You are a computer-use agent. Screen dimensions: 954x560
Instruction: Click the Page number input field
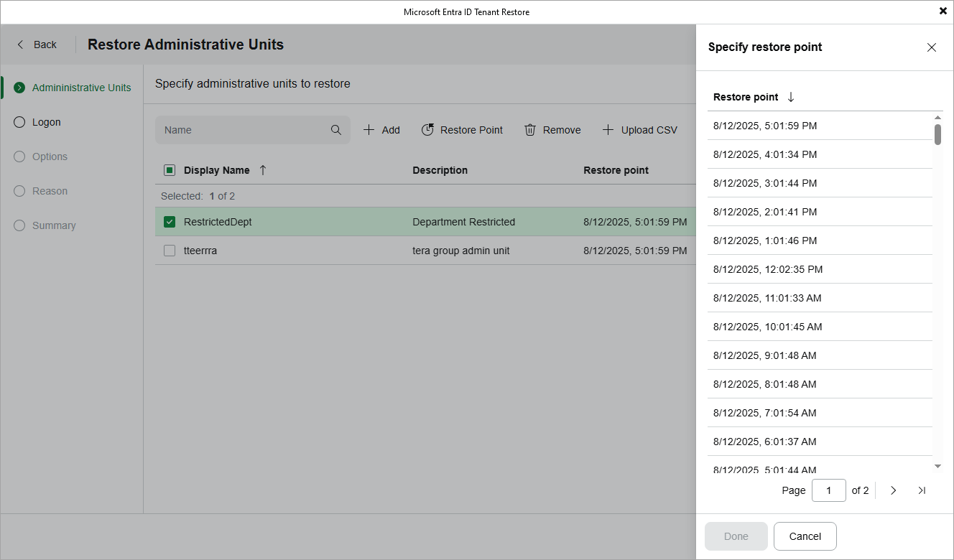pos(828,490)
